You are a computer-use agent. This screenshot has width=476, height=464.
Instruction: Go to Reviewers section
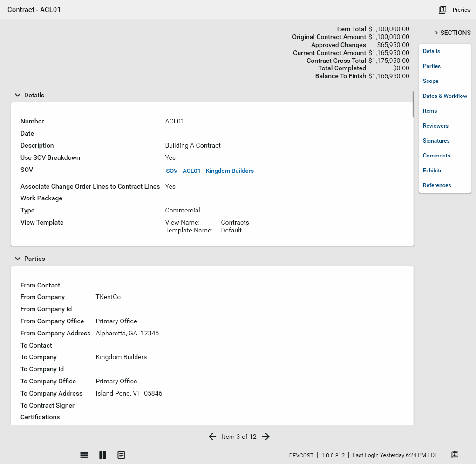coord(435,126)
